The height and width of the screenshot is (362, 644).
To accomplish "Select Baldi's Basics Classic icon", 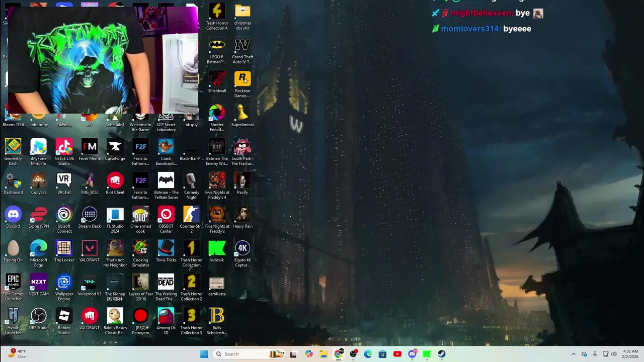I will (x=115, y=321).
